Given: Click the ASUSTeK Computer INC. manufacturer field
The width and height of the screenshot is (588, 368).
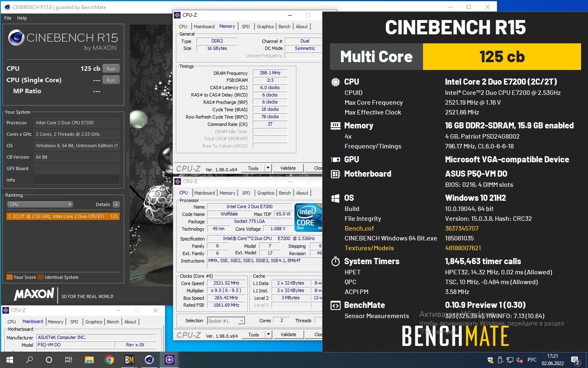Looking at the screenshot, I should tap(97, 337).
